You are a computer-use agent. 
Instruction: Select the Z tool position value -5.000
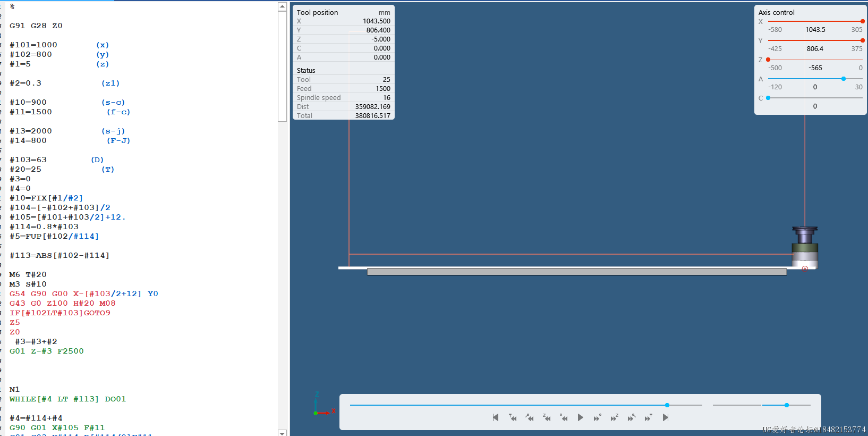tap(381, 39)
